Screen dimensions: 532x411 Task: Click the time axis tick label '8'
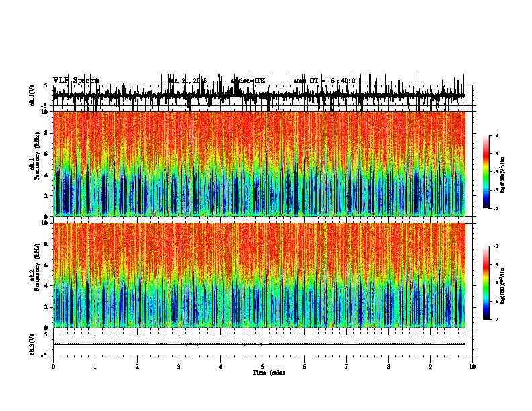point(388,367)
